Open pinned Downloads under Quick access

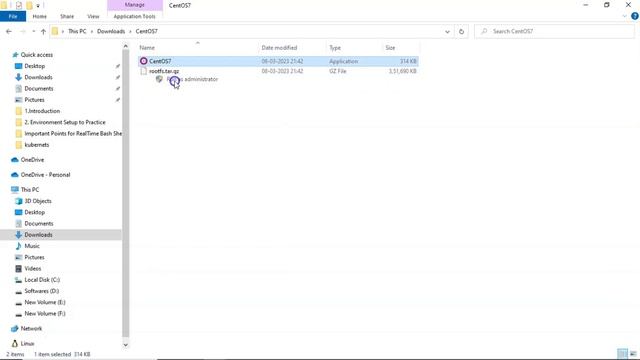tap(38, 77)
